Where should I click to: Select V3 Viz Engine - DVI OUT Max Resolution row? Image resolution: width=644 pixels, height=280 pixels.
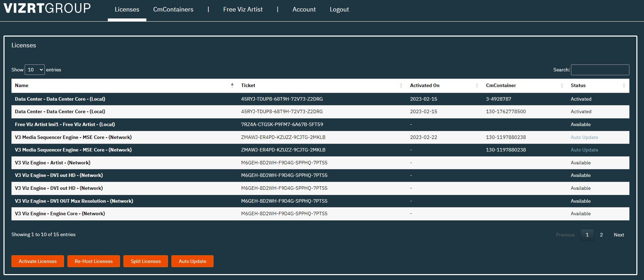click(320, 201)
